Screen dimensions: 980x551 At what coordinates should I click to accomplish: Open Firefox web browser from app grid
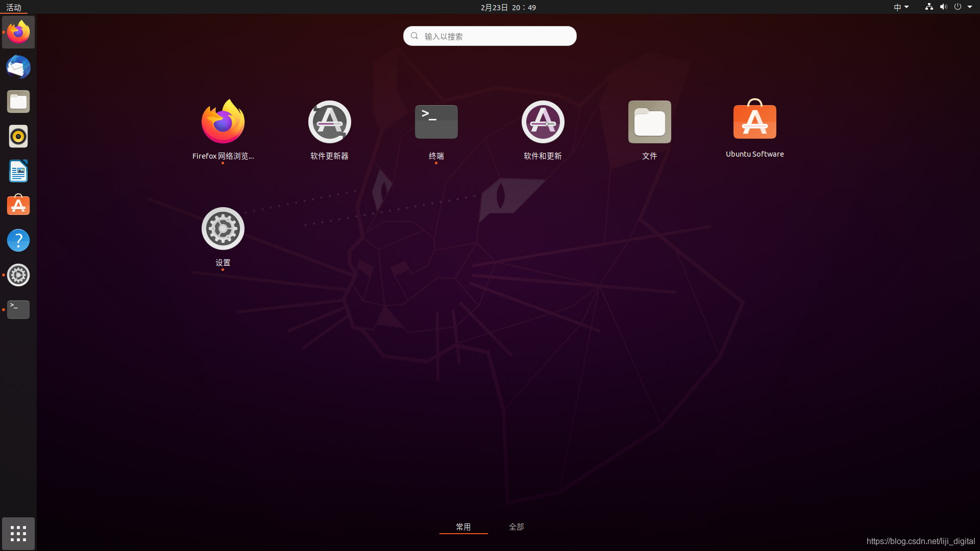pos(223,122)
